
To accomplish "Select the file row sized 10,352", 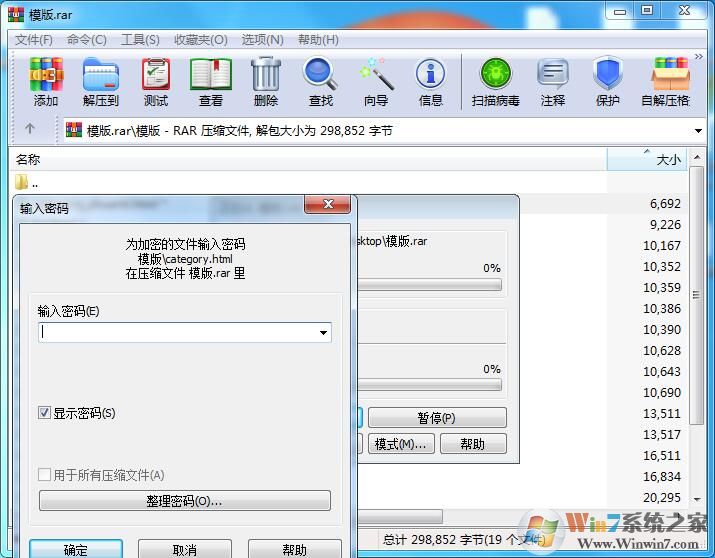I will point(662,267).
